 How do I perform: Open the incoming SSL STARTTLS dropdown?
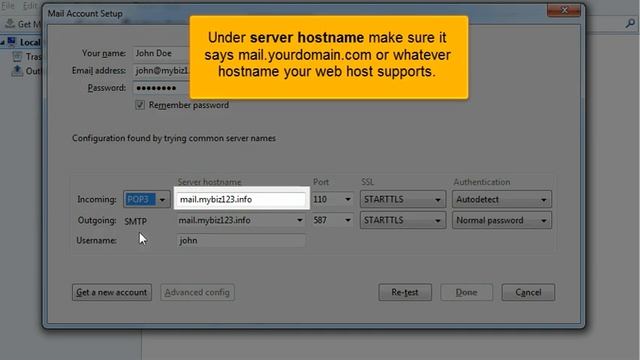[402, 199]
